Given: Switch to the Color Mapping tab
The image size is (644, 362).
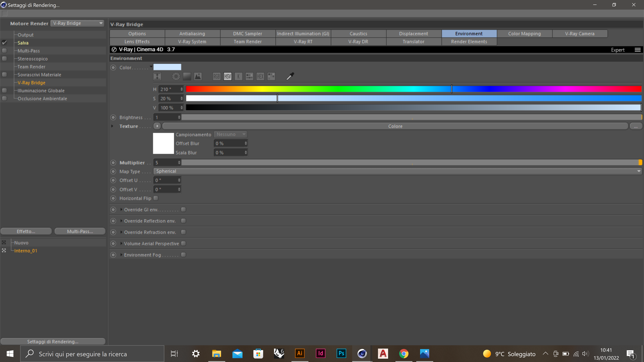Looking at the screenshot, I should 524,34.
